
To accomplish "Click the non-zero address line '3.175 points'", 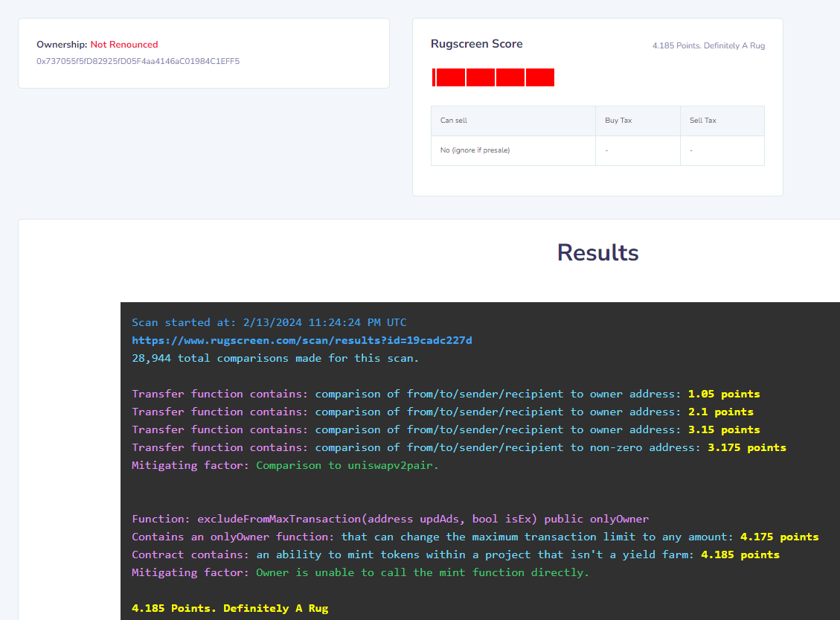I will pos(459,447).
